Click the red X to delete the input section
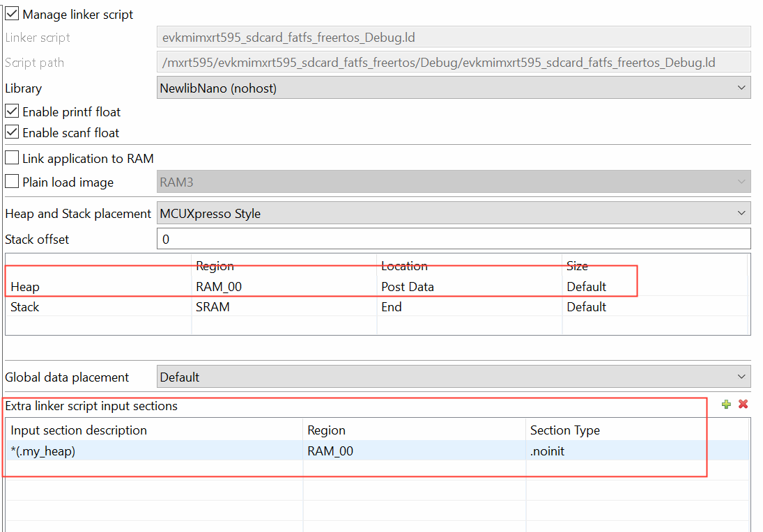Screen dimensions: 763x532 pyautogui.click(x=743, y=404)
